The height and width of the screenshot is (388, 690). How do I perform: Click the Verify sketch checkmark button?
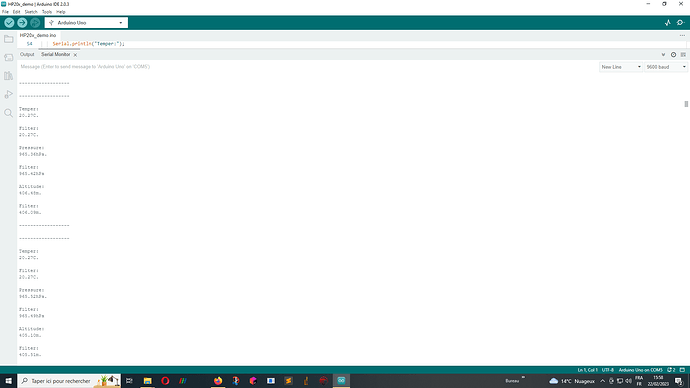tap(9, 23)
